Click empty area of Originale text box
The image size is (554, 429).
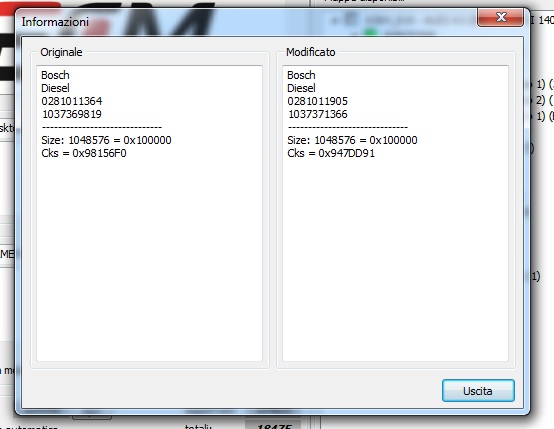[x=149, y=258]
